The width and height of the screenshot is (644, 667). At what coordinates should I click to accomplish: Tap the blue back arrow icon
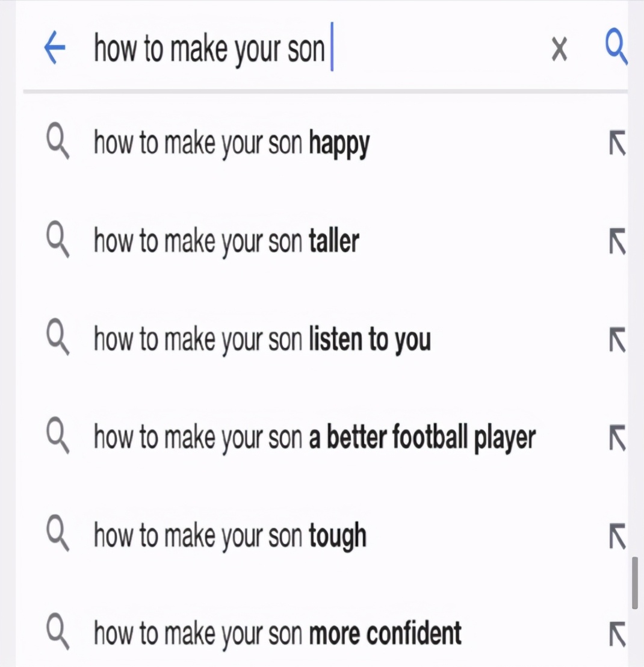[55, 48]
